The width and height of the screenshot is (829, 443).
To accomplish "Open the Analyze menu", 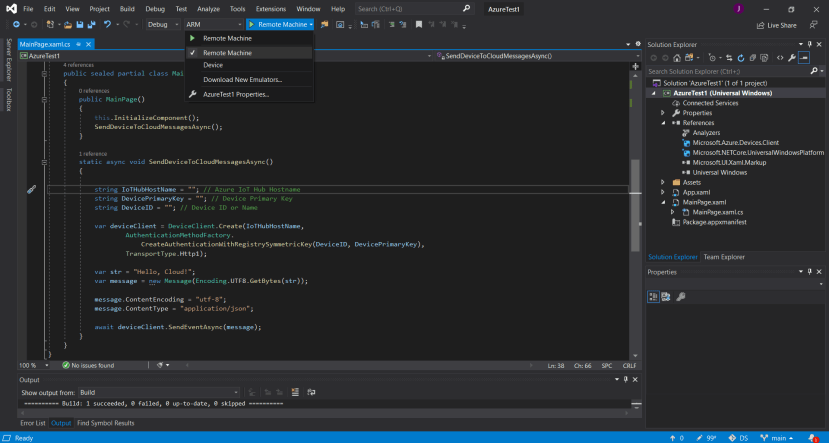I will coord(208,9).
